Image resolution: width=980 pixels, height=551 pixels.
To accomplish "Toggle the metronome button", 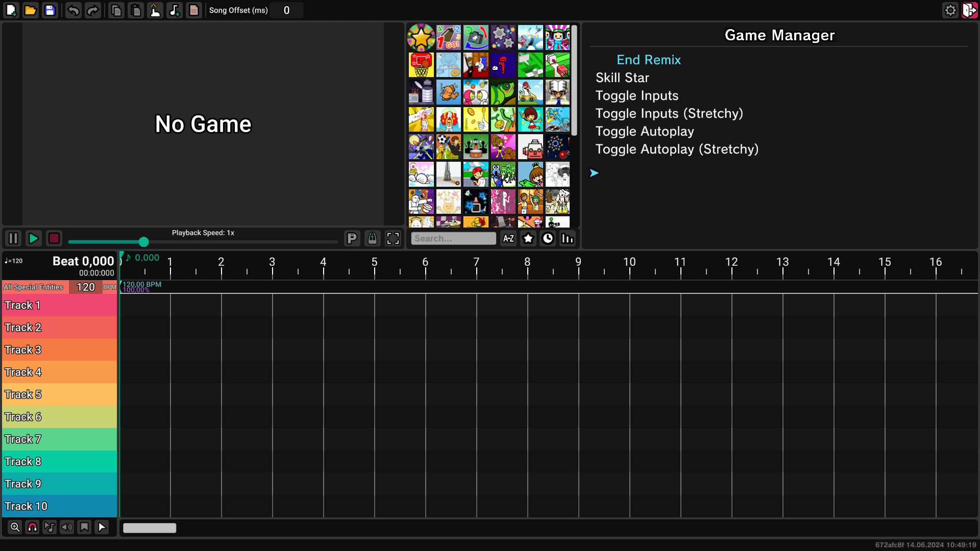I will (372, 238).
